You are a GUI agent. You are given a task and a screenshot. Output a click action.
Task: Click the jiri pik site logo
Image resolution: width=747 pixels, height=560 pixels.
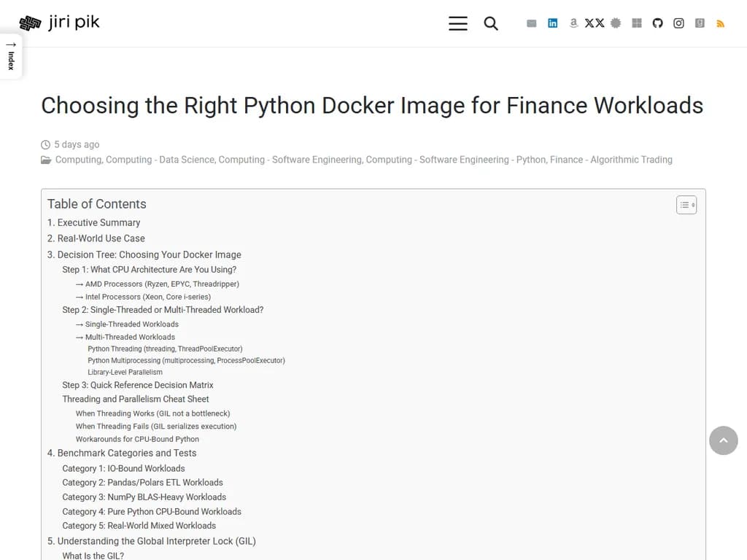[58, 22]
